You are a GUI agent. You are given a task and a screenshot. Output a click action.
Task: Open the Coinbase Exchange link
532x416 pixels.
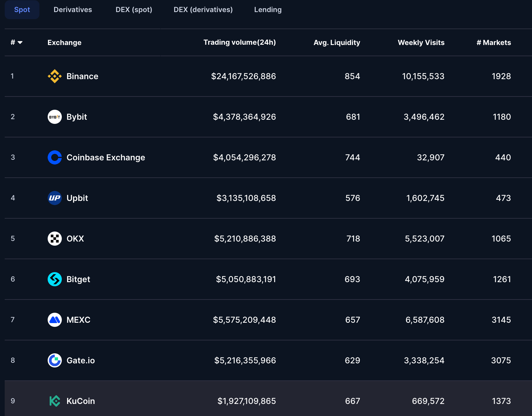(106, 157)
